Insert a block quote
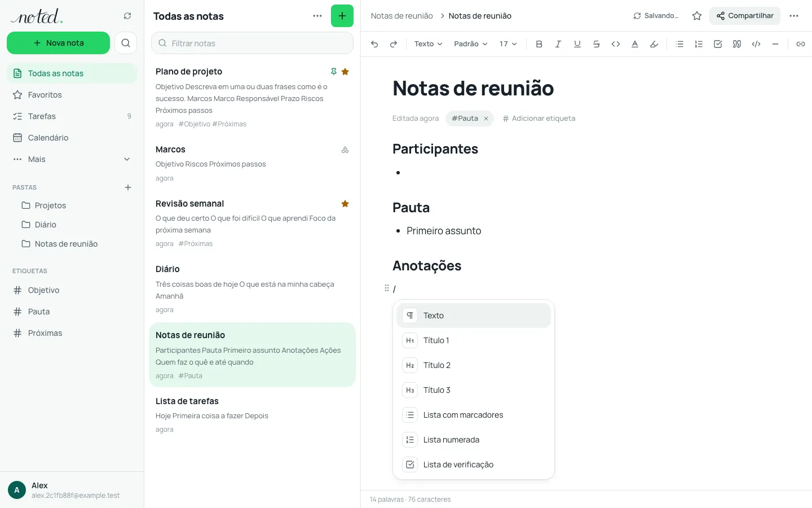 (737, 44)
